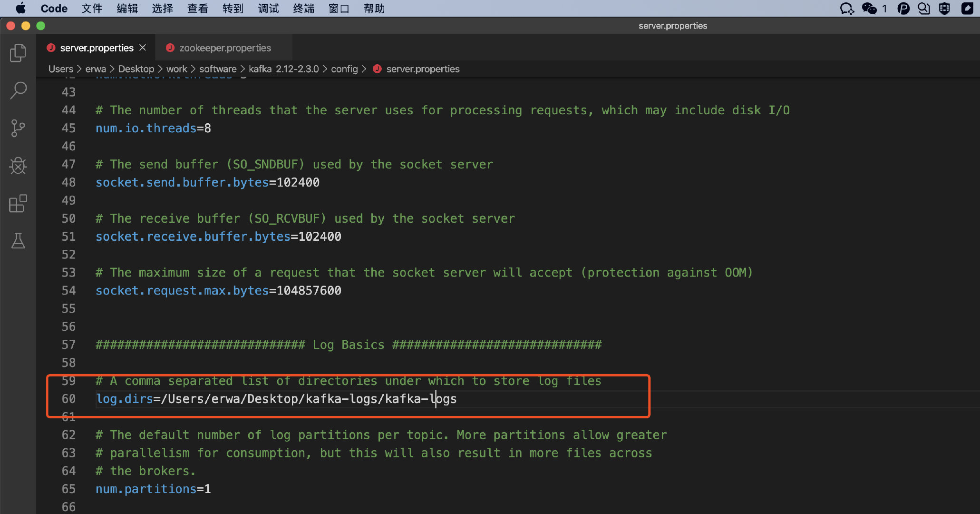Click comment about receive buffer SO_RCVBUF

tap(305, 218)
